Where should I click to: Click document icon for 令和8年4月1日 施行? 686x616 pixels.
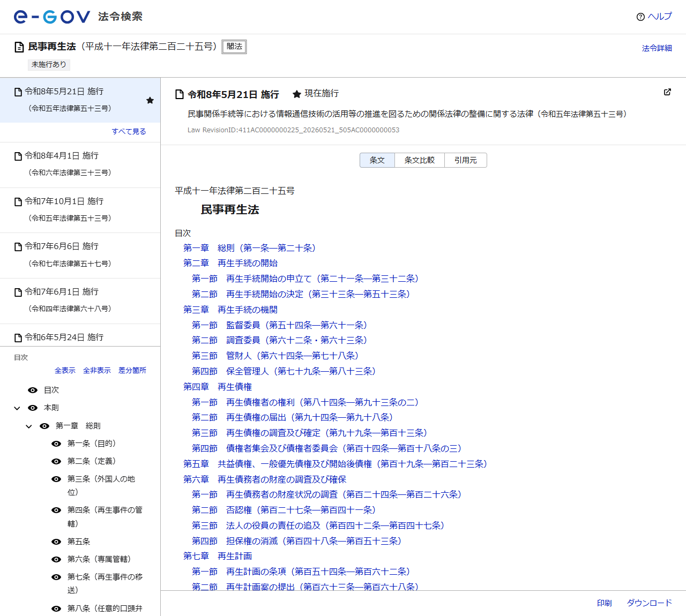(18, 156)
